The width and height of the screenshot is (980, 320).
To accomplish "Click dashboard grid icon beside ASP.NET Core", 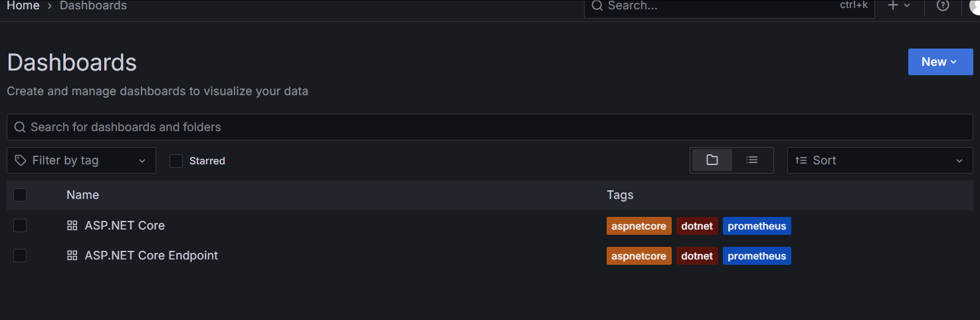I will 72,226.
